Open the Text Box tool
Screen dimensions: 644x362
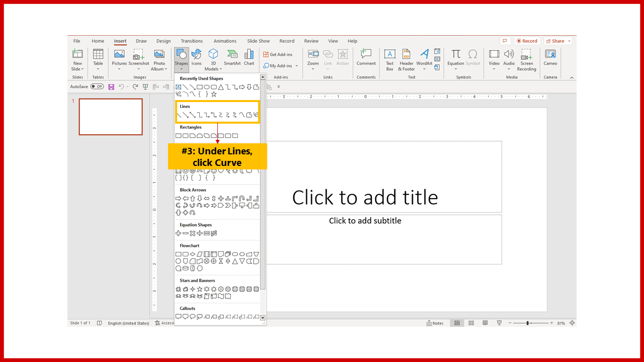tap(390, 60)
